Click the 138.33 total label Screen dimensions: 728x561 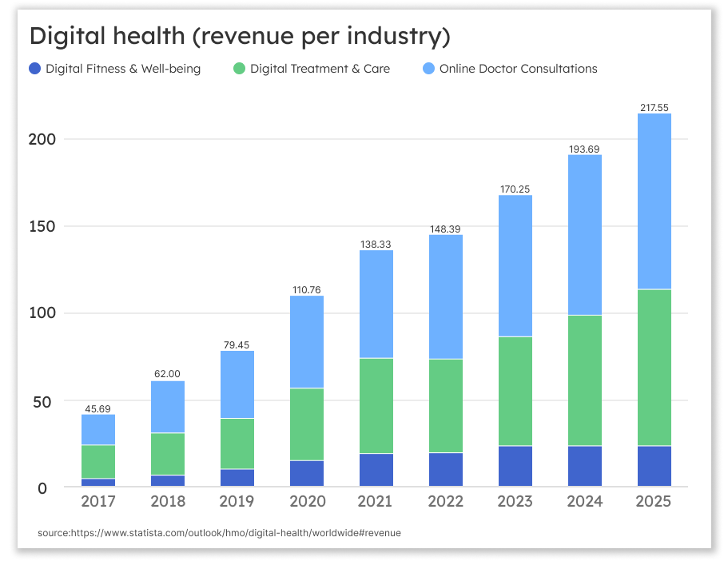point(376,245)
